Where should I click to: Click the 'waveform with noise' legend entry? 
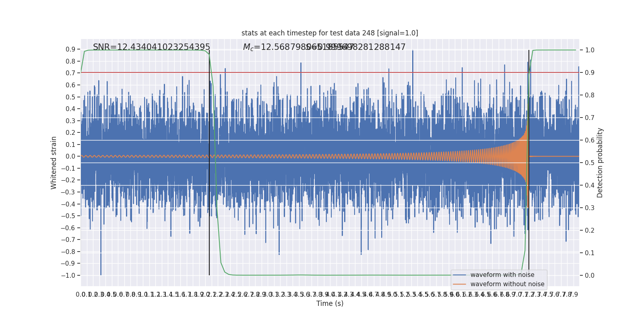coord(502,275)
